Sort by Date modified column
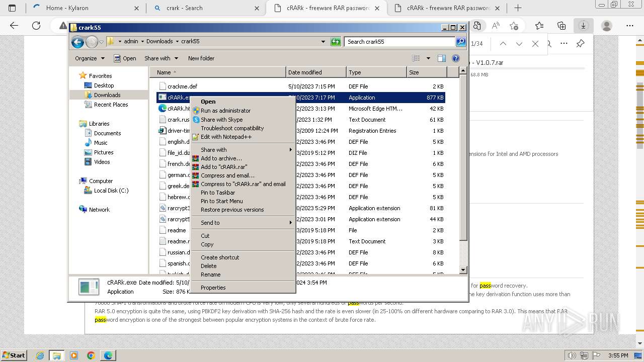The width and height of the screenshot is (644, 362). (x=316, y=72)
